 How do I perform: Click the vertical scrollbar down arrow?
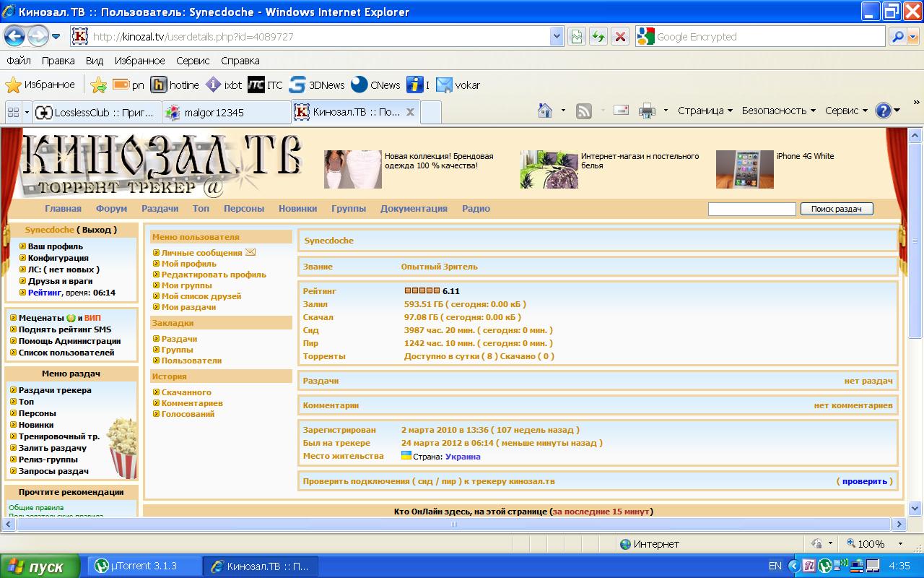(915, 507)
